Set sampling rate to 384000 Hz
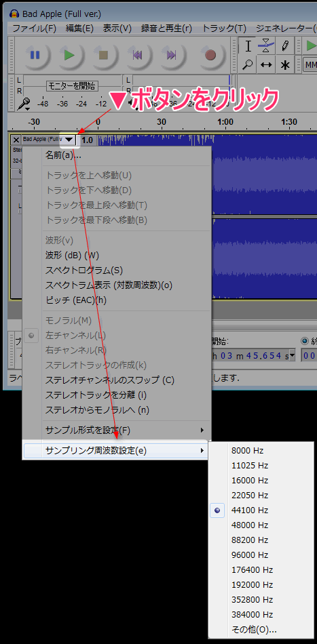The width and height of the screenshot is (317, 644). pyautogui.click(x=259, y=614)
